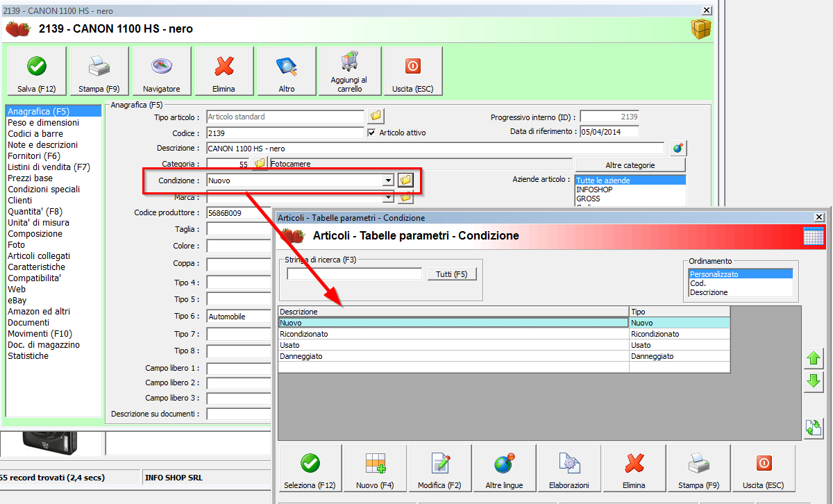Select Tutte le aziende in Aziende list
833x504 pixels.
coord(630,180)
